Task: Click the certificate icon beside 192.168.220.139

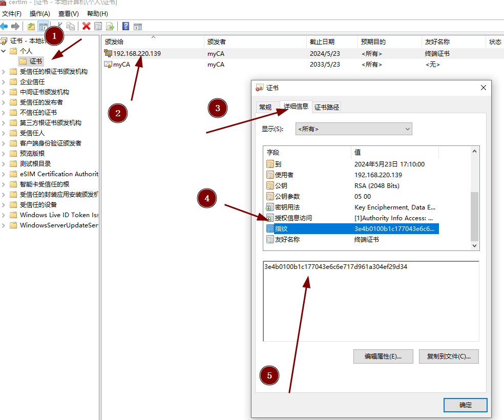Action: click(x=108, y=53)
